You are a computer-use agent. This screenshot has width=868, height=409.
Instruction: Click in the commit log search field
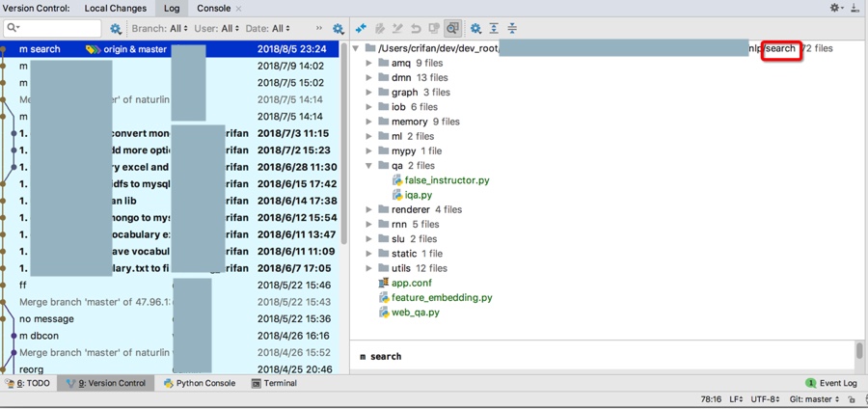pyautogui.click(x=53, y=28)
